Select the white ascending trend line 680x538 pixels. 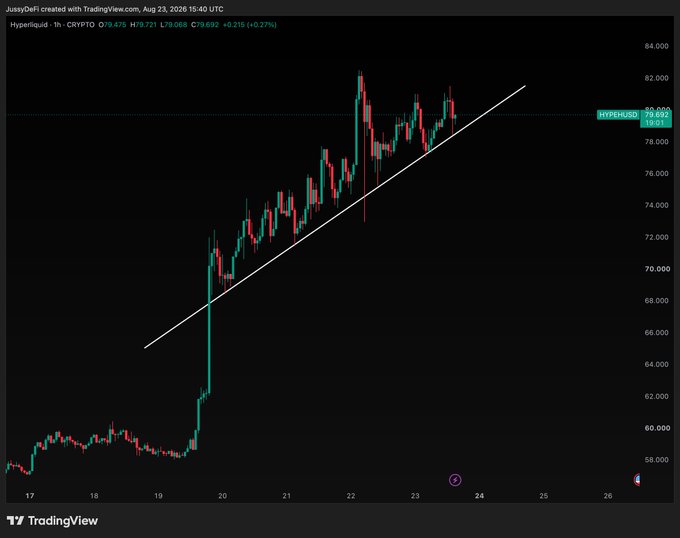tap(335, 217)
